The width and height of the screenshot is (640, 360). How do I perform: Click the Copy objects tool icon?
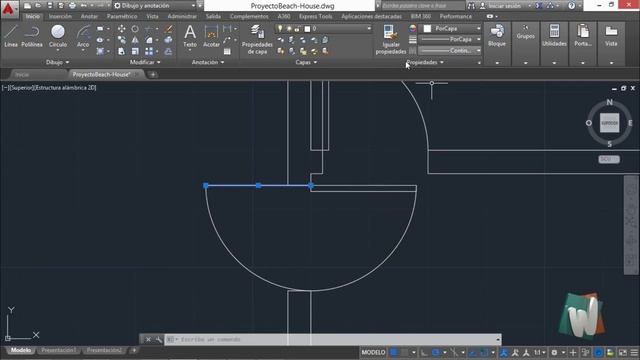(x=122, y=40)
